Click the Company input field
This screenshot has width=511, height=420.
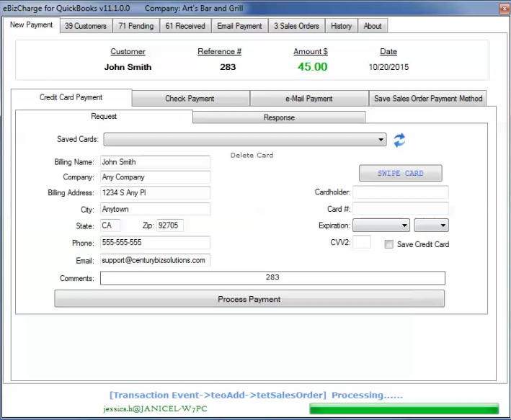(x=155, y=177)
